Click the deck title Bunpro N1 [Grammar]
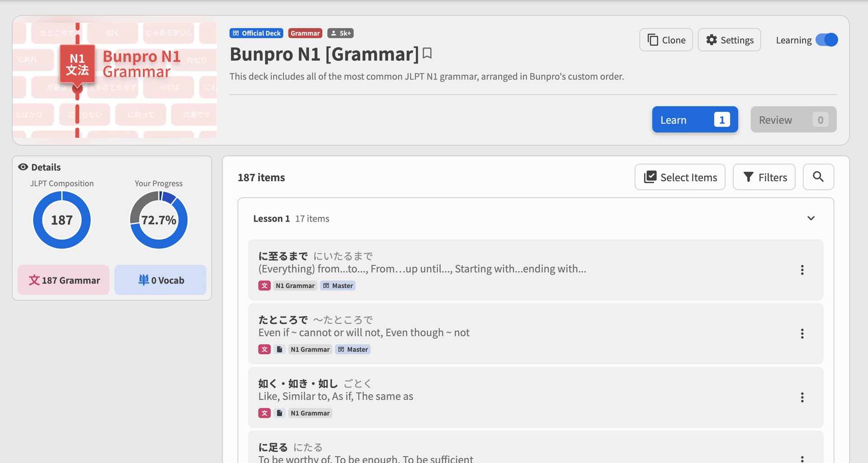Viewport: 868px width, 463px height. point(324,54)
